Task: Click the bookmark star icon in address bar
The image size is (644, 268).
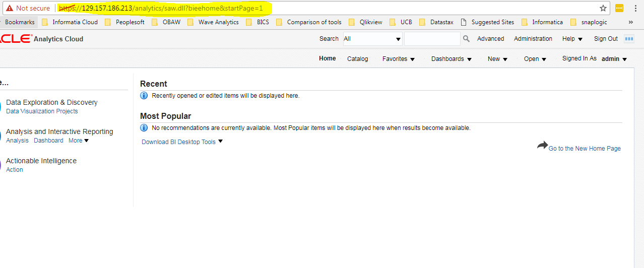Action: pyautogui.click(x=603, y=8)
